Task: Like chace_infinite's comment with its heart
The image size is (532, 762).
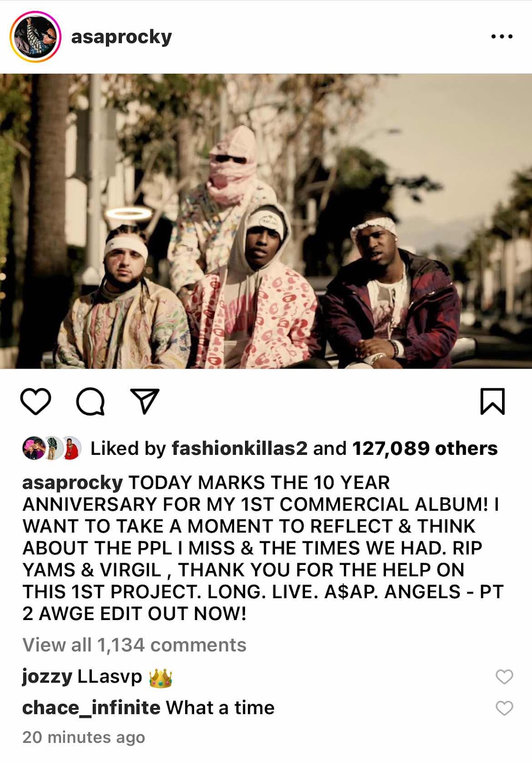Action: [504, 708]
